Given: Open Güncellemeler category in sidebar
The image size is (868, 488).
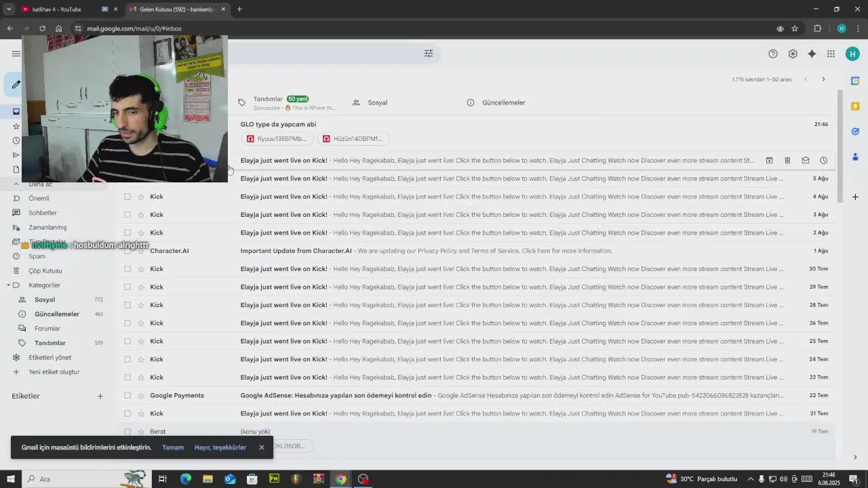Looking at the screenshot, I should click(x=58, y=314).
